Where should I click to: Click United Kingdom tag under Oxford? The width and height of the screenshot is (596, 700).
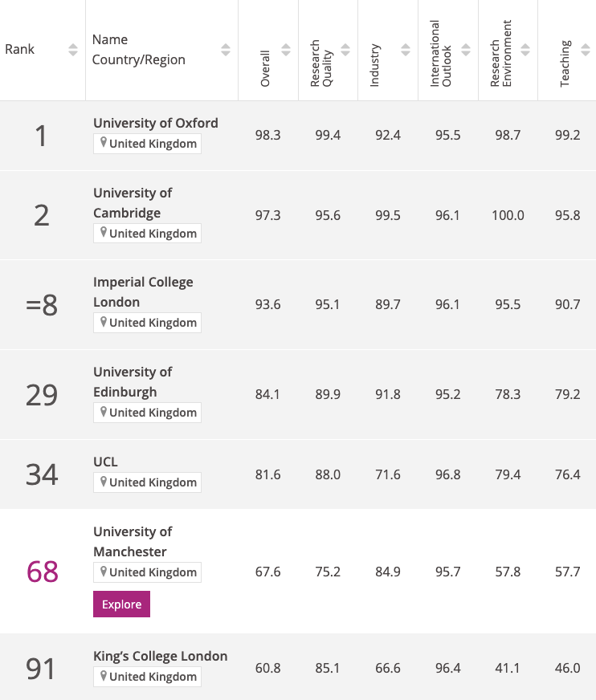coord(148,144)
